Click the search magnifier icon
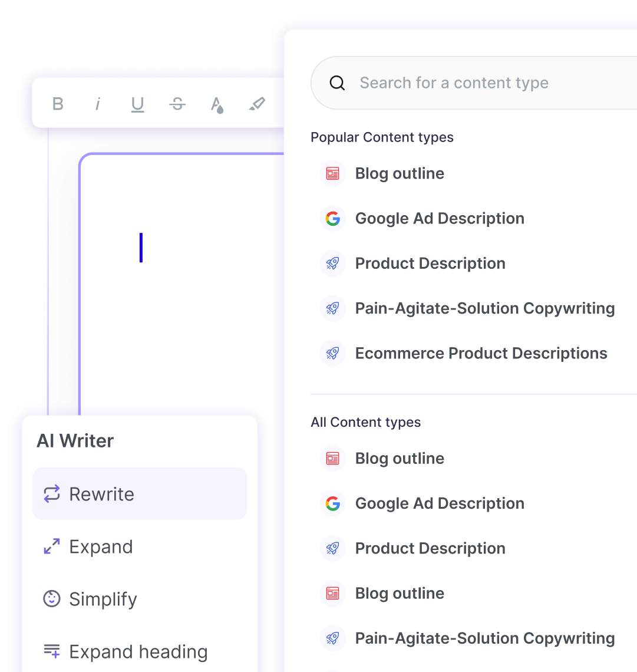Image resolution: width=637 pixels, height=672 pixels. tap(337, 83)
